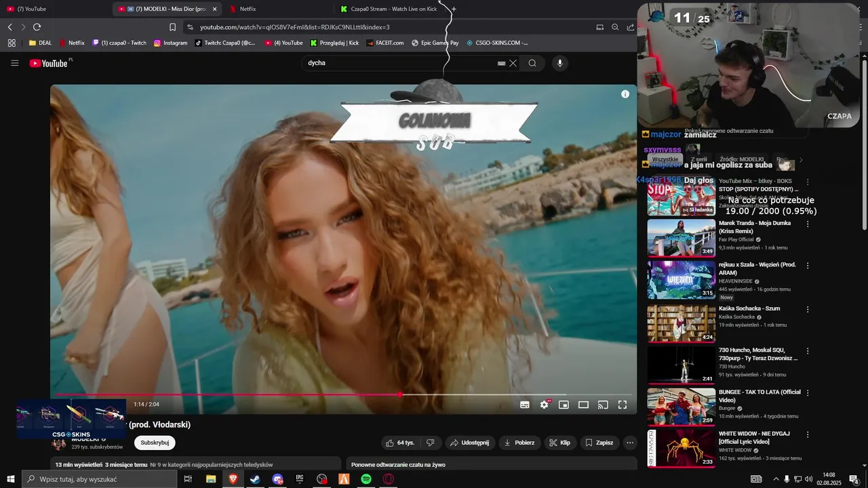Start voice search with the microphone
The image size is (868, 488).
(559, 63)
